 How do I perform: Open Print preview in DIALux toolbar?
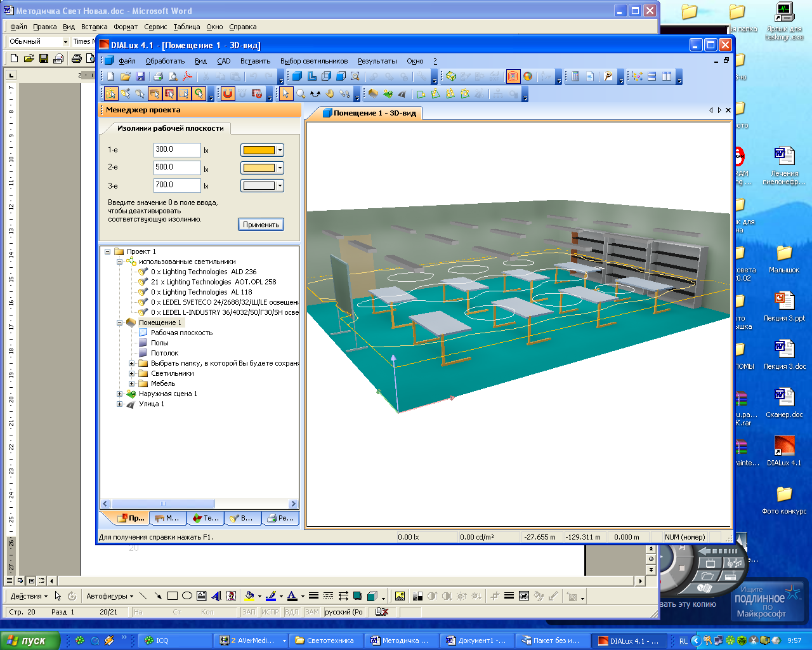[x=173, y=76]
